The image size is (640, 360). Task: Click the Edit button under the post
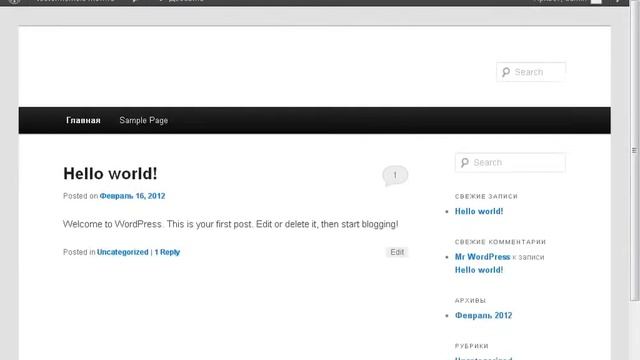click(397, 252)
